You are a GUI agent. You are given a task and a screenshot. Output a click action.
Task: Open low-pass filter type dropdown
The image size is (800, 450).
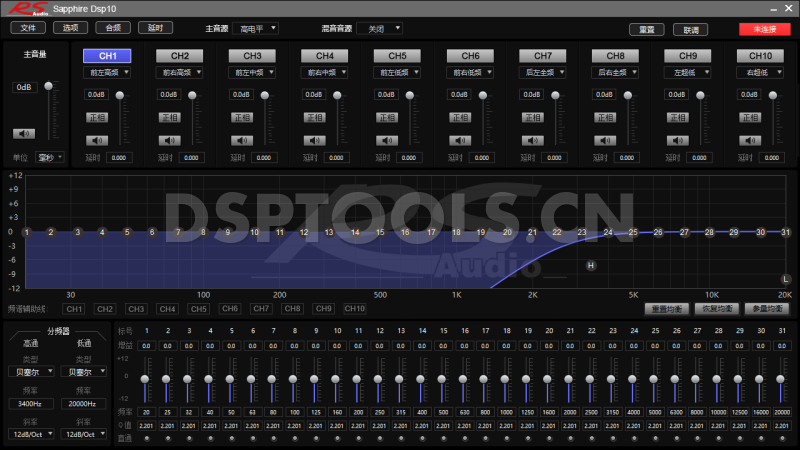(84, 372)
